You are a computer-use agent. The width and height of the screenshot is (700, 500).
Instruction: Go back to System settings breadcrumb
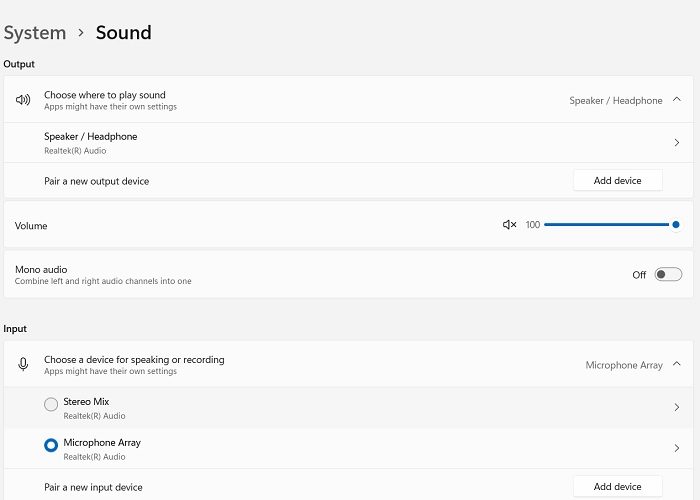click(35, 33)
